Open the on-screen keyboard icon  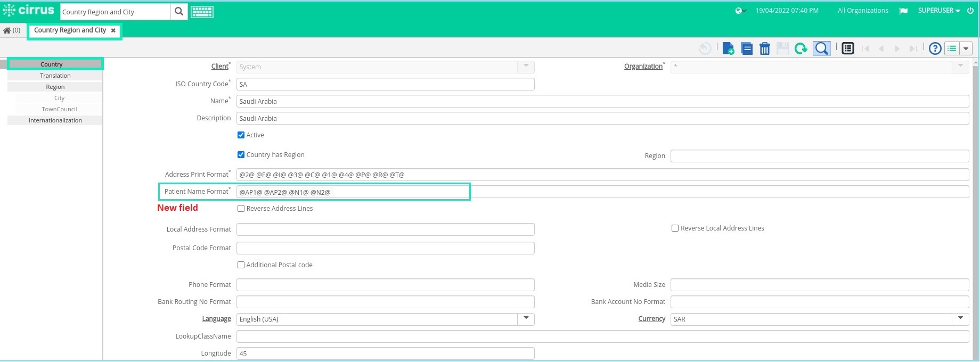coord(202,12)
